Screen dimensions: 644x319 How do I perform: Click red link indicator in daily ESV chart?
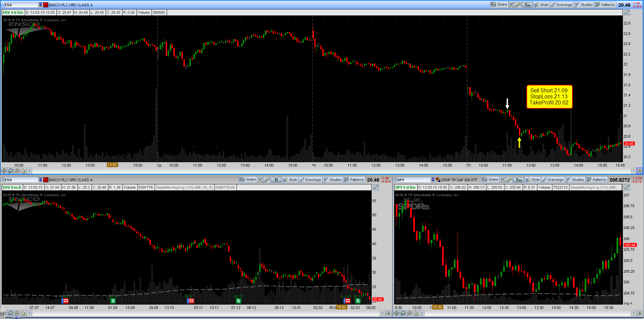point(46,180)
